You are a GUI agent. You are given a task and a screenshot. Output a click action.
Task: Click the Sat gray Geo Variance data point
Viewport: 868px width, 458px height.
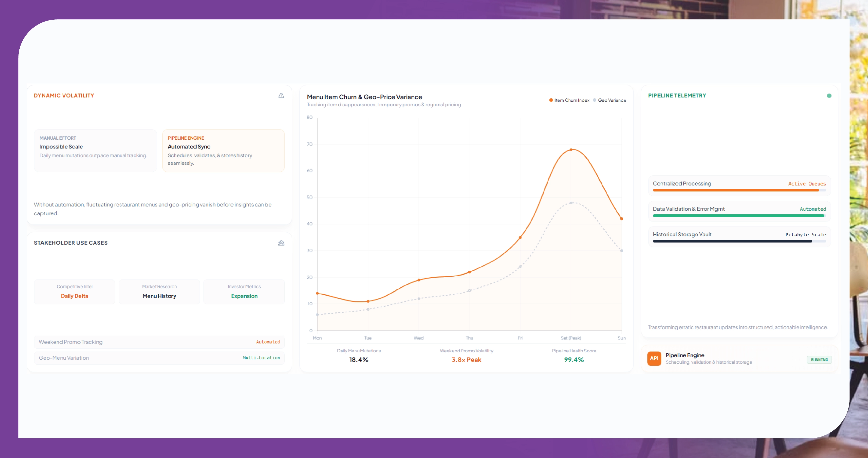pyautogui.click(x=571, y=203)
